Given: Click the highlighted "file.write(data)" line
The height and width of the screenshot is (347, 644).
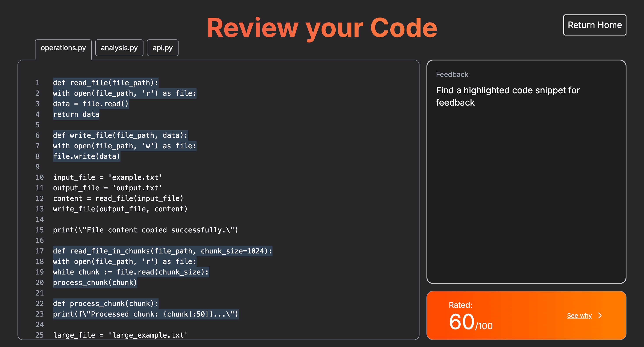Looking at the screenshot, I should pyautogui.click(x=86, y=156).
